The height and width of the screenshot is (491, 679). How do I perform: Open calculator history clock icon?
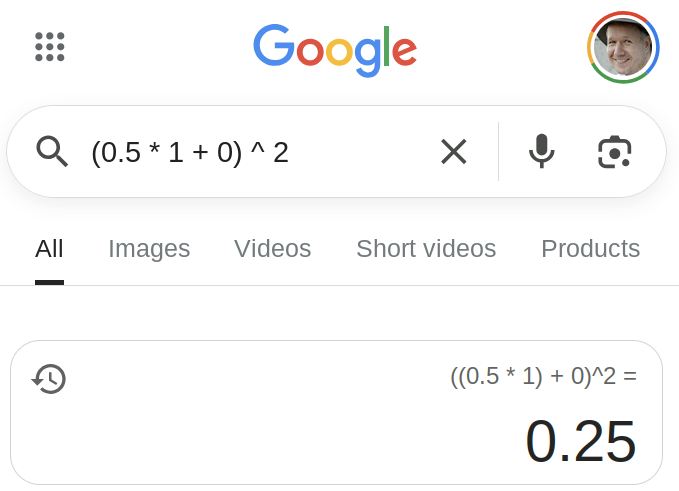49,378
